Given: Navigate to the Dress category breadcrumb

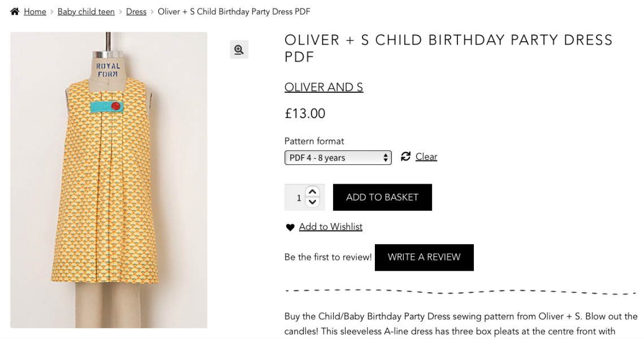Looking at the screenshot, I should (136, 12).
